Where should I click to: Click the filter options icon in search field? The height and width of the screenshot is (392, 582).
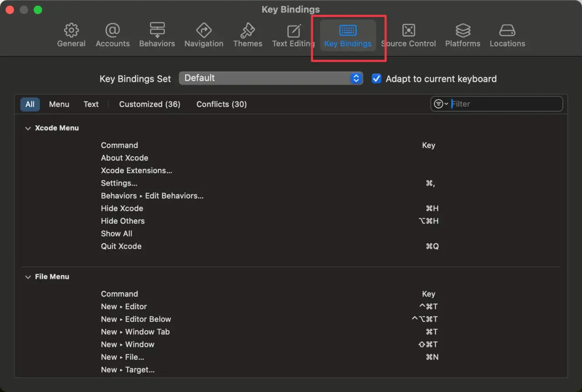coord(441,104)
